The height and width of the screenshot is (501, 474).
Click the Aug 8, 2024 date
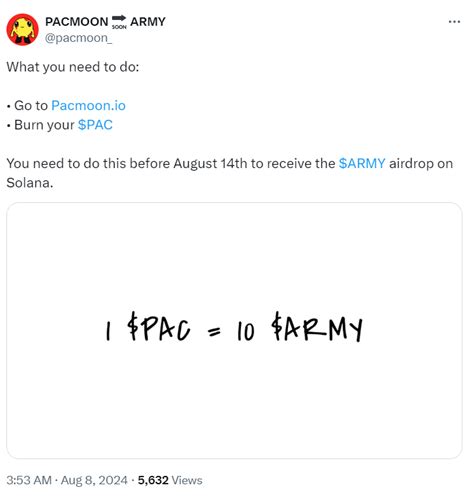94,480
